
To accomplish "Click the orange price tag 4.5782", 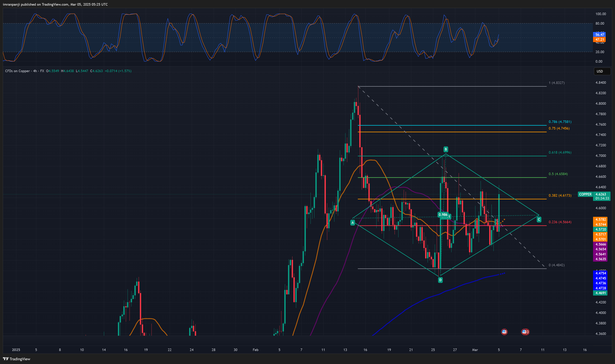I will [600, 220].
